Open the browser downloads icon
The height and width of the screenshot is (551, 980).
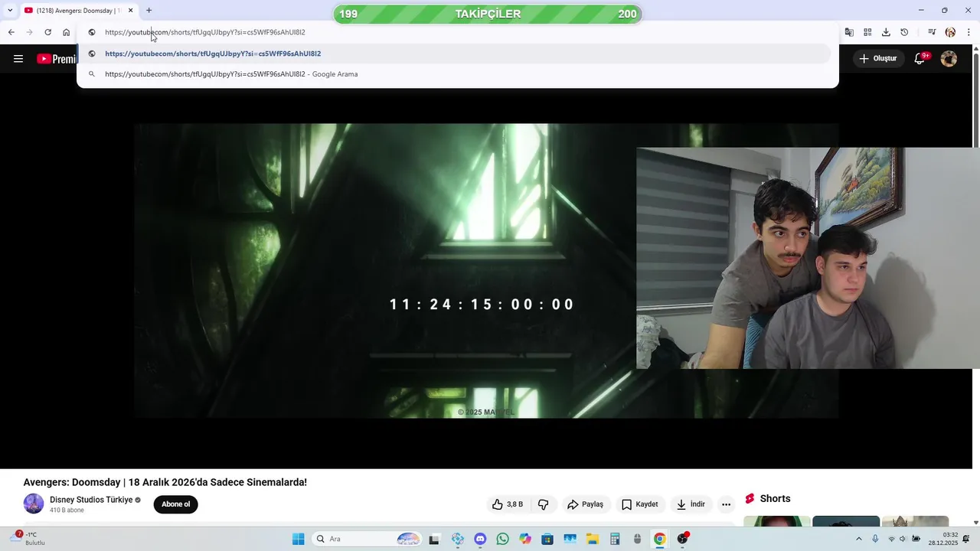[886, 32]
